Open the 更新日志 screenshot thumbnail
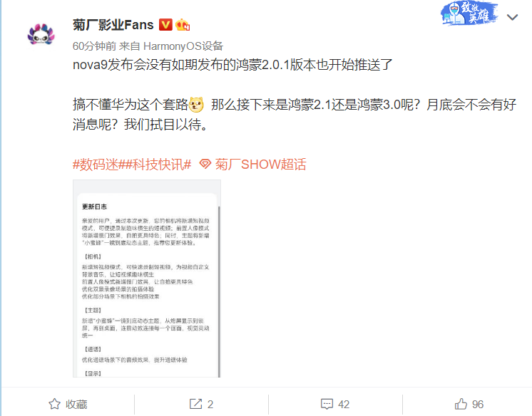 147,279
